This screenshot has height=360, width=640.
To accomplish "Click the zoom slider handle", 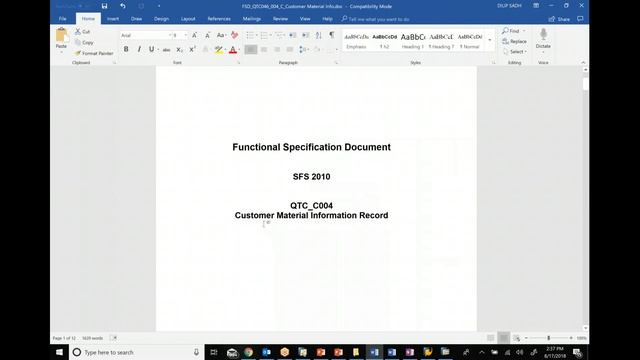I will (549, 338).
